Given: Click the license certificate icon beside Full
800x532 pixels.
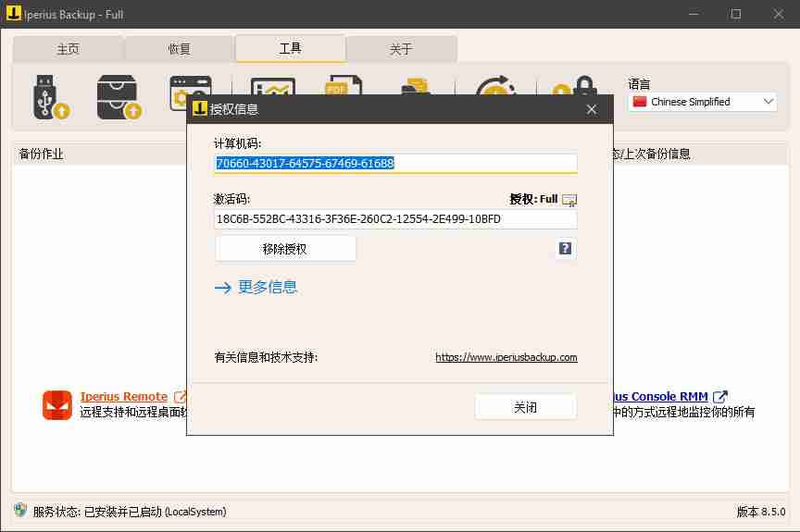Looking at the screenshot, I should 569,200.
